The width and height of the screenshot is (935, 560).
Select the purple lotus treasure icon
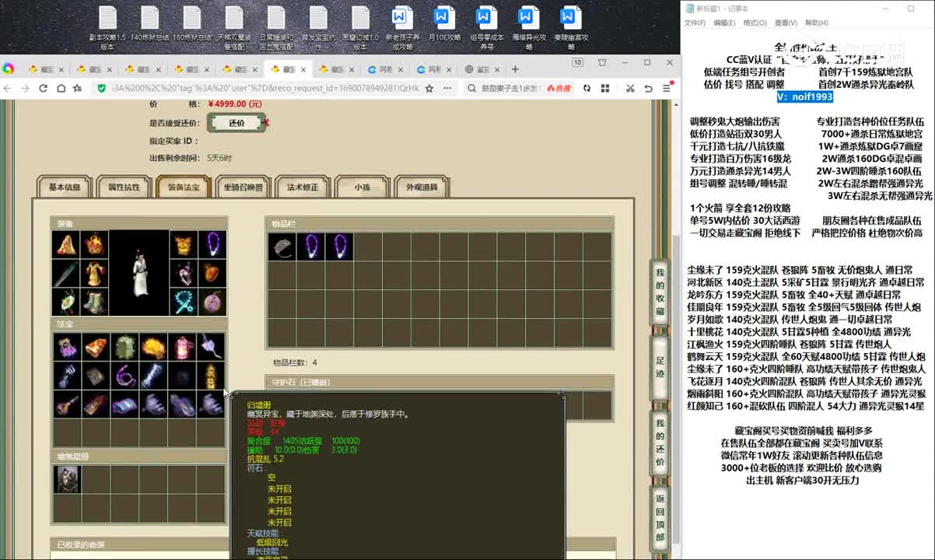click(67, 347)
